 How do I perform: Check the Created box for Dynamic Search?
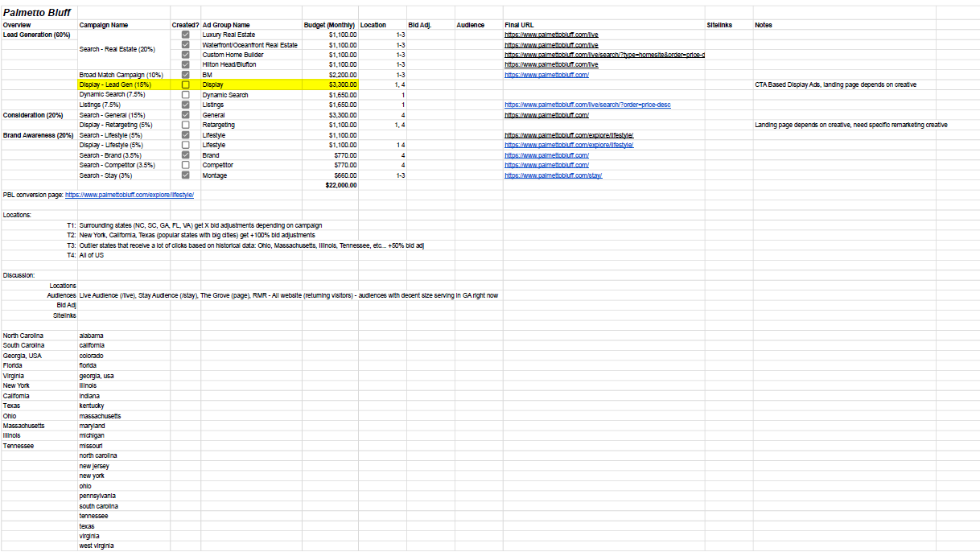(186, 95)
